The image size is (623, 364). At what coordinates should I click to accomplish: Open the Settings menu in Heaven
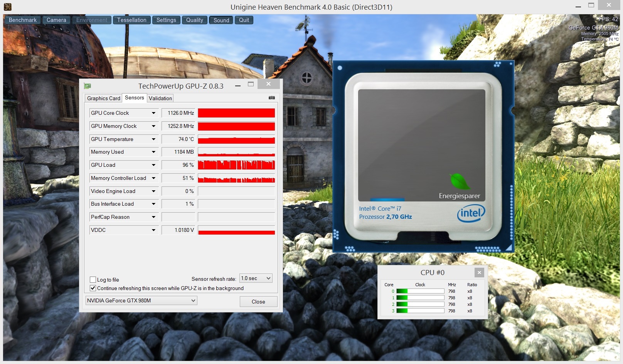[166, 20]
